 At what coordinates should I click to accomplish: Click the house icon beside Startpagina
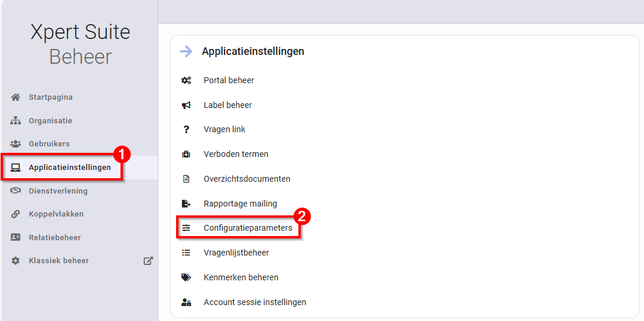[x=16, y=97]
